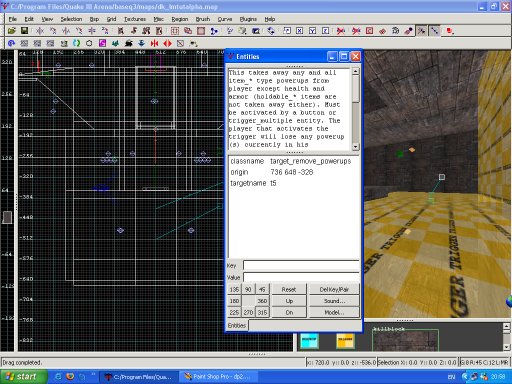512x384 pixels.
Task: Click the red outward arrows icon
Action: [x=167, y=43]
